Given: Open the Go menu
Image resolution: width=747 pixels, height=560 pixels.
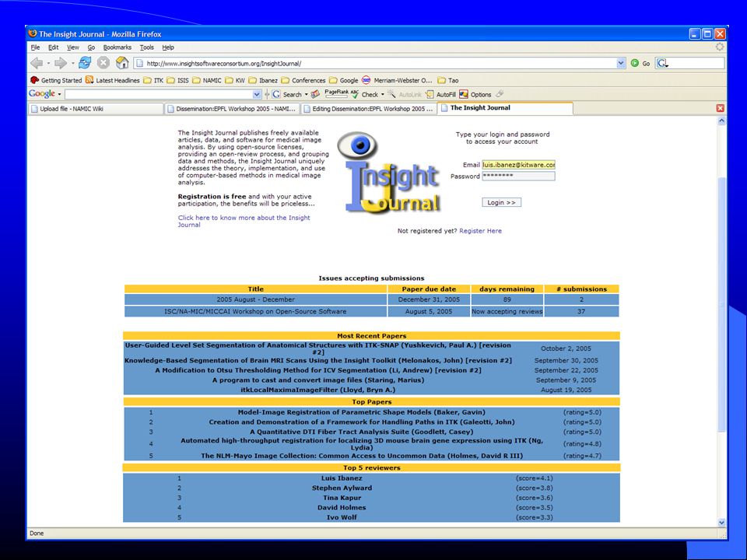Looking at the screenshot, I should (x=91, y=47).
